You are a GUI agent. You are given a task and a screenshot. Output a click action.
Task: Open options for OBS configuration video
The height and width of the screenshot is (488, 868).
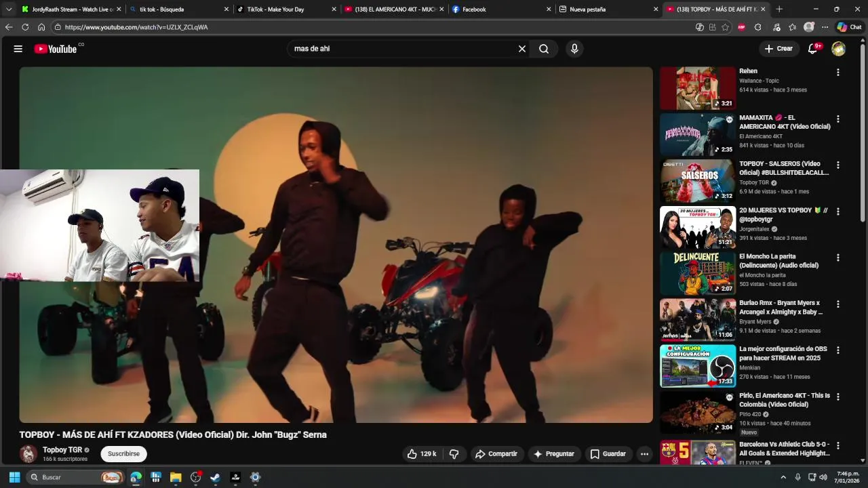point(837,350)
